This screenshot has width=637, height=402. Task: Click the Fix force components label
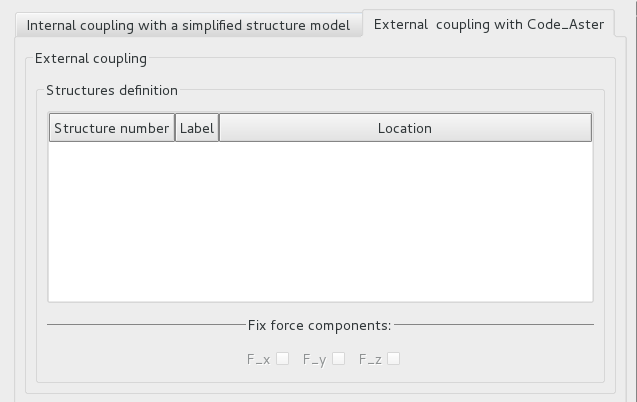pyautogui.click(x=320, y=325)
